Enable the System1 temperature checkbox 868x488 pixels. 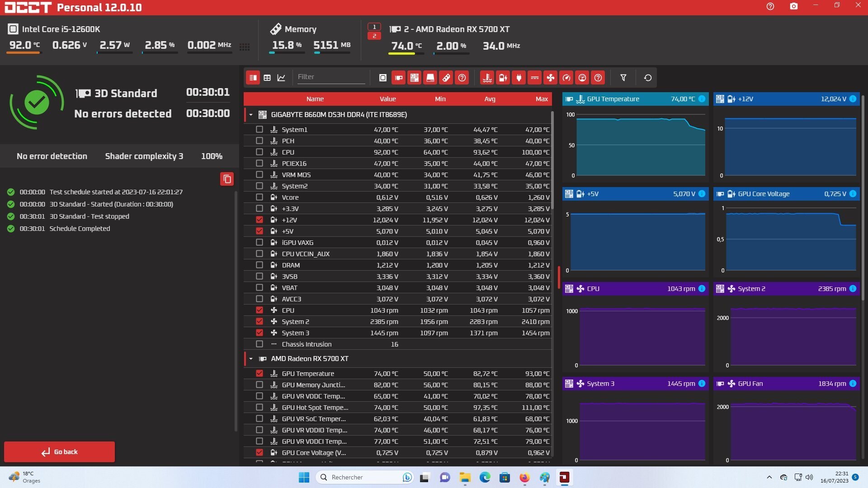259,129
